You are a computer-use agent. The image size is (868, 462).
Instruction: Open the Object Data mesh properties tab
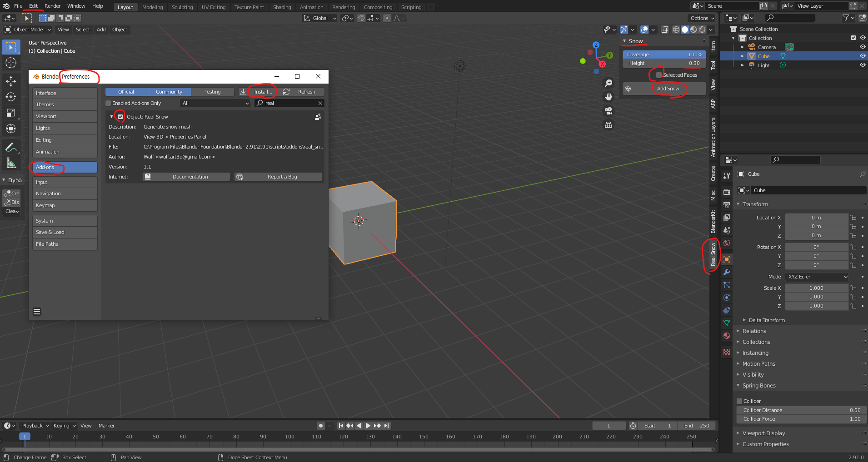(x=727, y=323)
